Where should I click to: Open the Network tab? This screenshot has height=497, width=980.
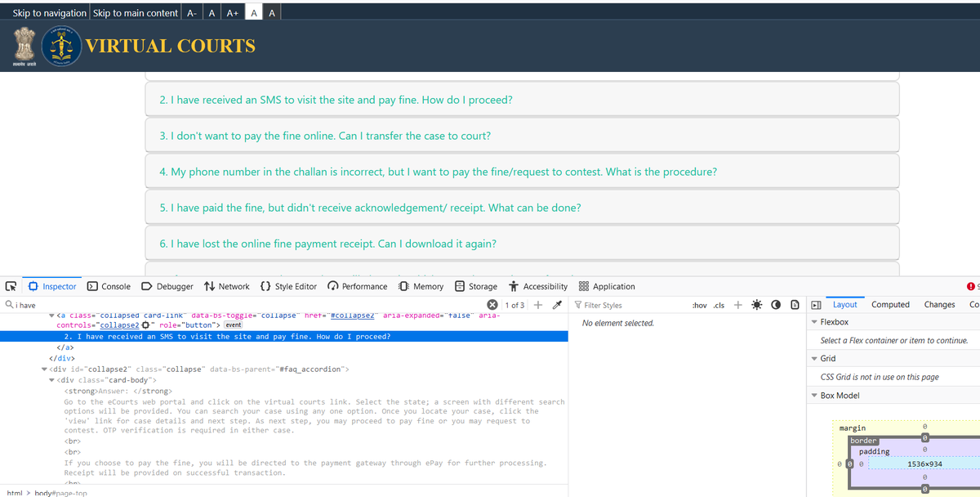227,286
